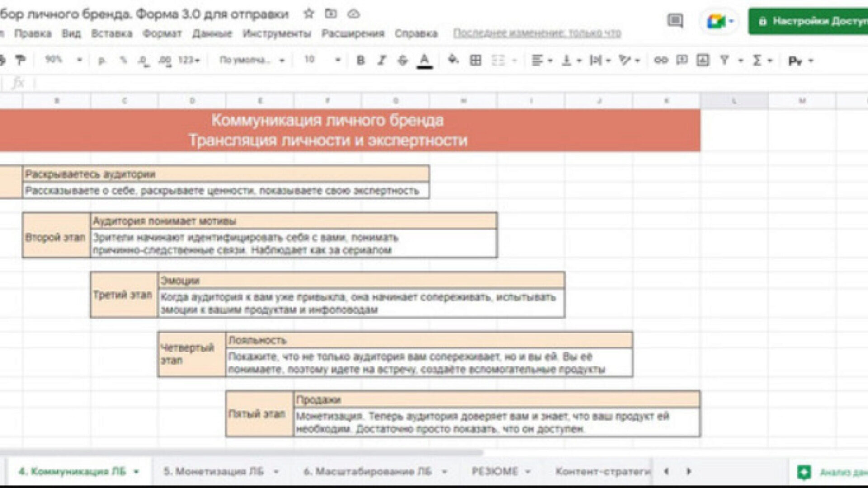868x488 pixels.
Task: Click the paint format roller icon
Action: coord(20,60)
